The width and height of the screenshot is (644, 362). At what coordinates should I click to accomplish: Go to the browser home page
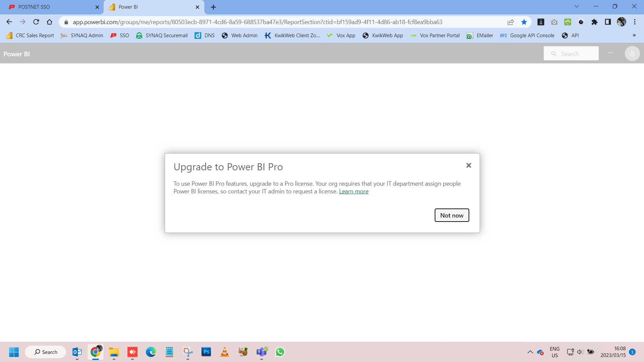tap(50, 22)
